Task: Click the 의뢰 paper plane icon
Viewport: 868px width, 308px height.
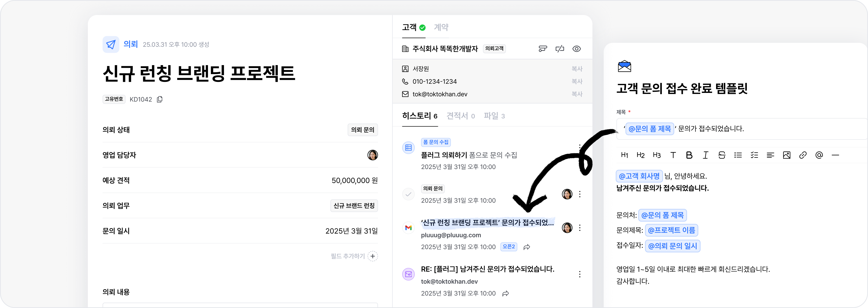Action: [x=111, y=45]
